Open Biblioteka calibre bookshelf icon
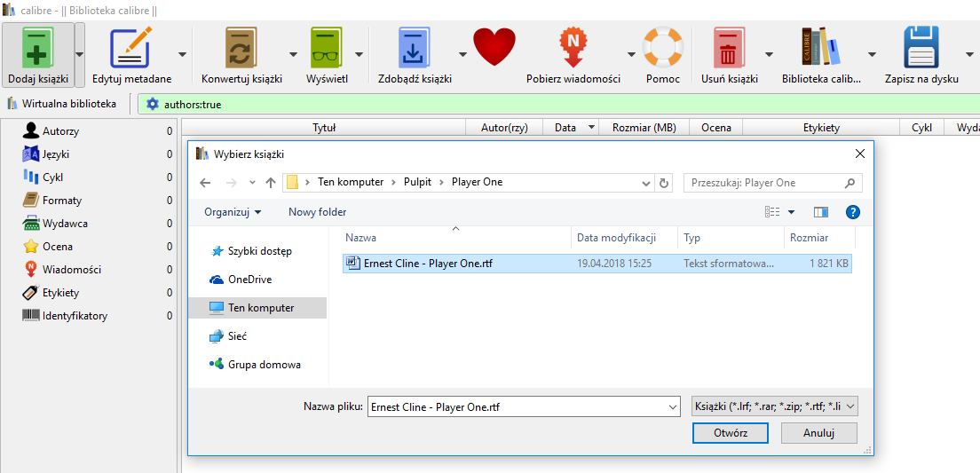This screenshot has height=473, width=980. [821, 48]
